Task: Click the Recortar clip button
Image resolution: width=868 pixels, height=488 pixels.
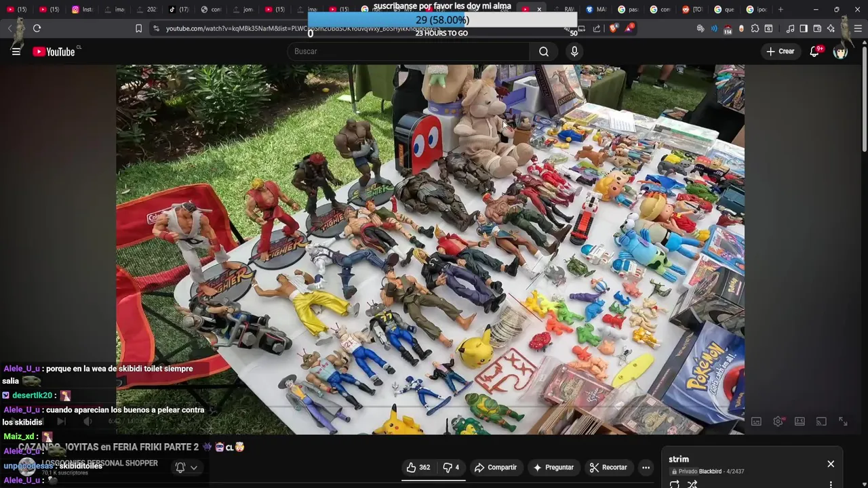Action: (x=608, y=468)
